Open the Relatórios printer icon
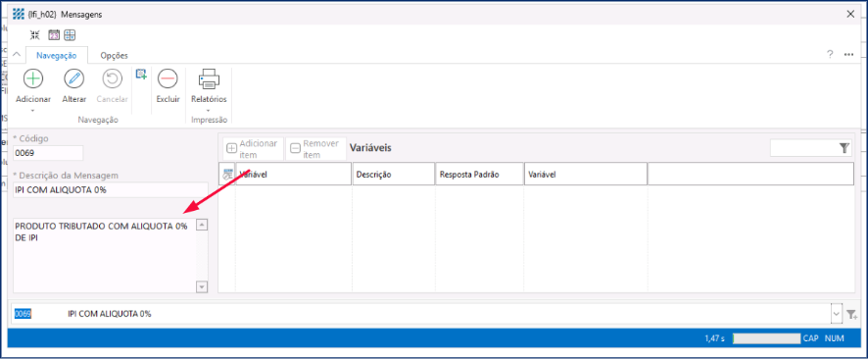 point(209,78)
